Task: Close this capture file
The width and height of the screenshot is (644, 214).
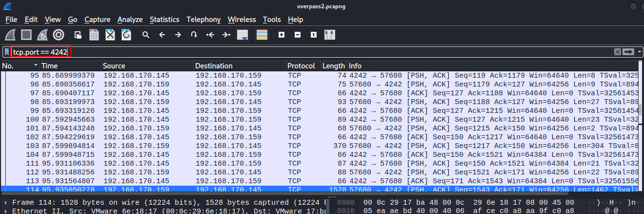Action: [x=110, y=35]
